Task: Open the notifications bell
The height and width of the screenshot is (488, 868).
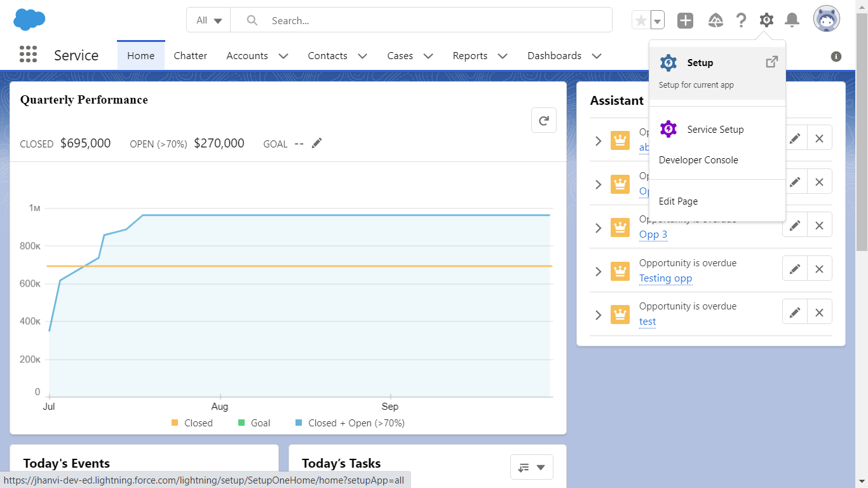Action: tap(792, 20)
